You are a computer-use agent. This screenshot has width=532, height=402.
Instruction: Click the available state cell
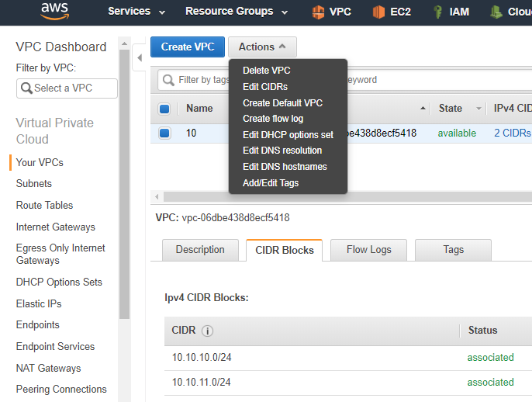457,133
